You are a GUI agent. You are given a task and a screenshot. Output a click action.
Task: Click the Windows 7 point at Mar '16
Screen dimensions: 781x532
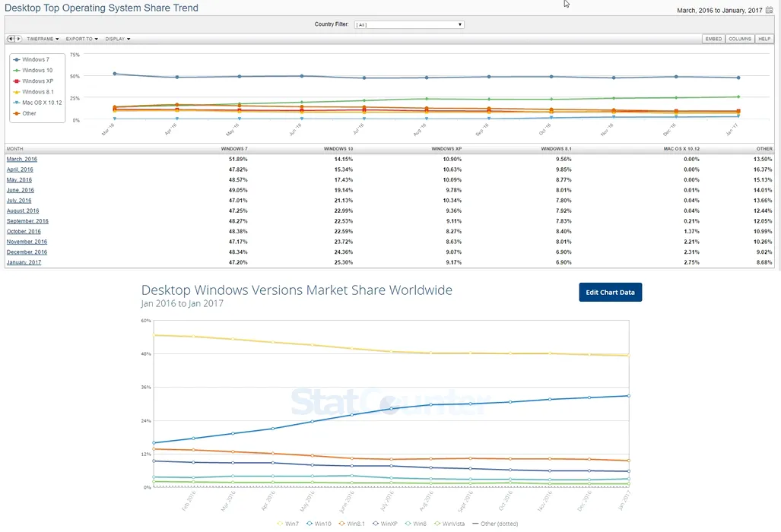coord(115,74)
